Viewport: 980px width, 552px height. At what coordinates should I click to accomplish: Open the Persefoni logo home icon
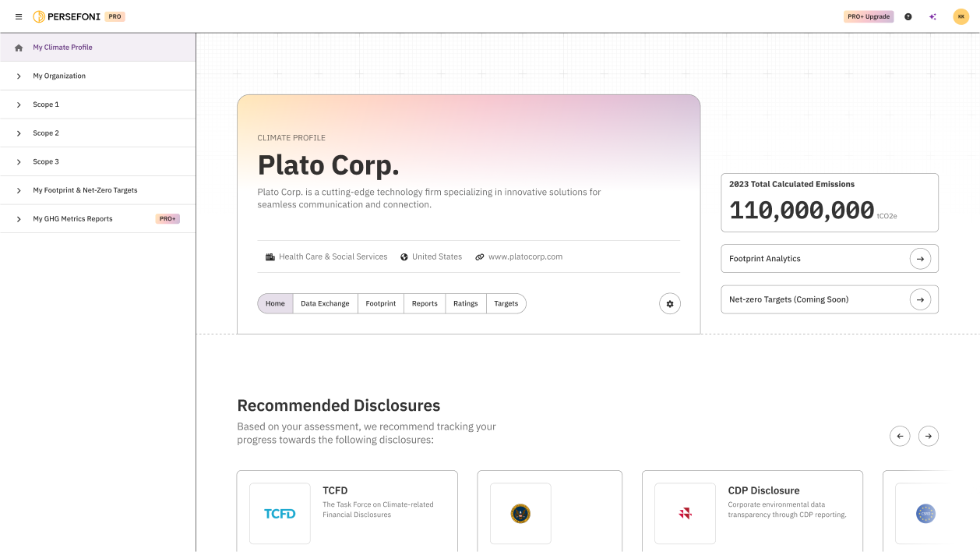click(x=38, y=16)
